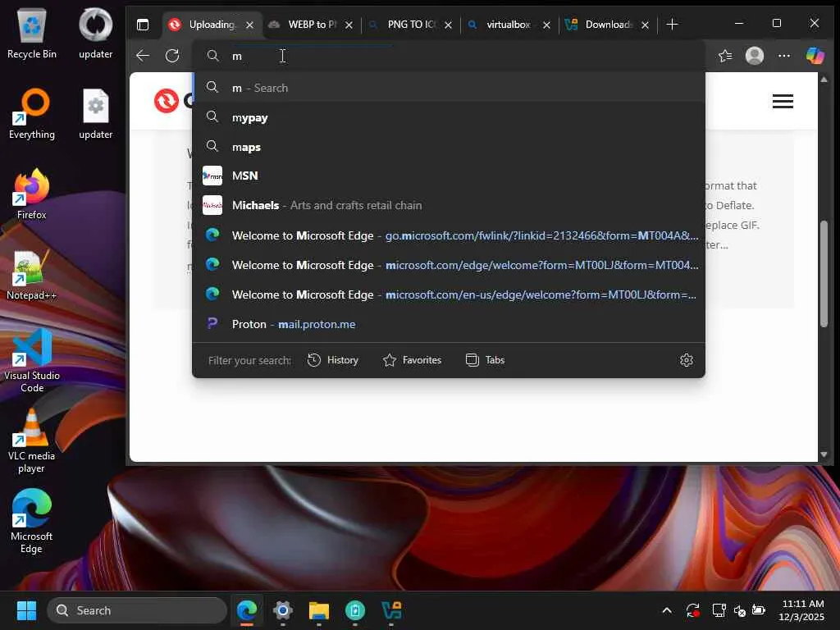Open File Explorer from taskbar
The image size is (840, 630).
click(319, 610)
